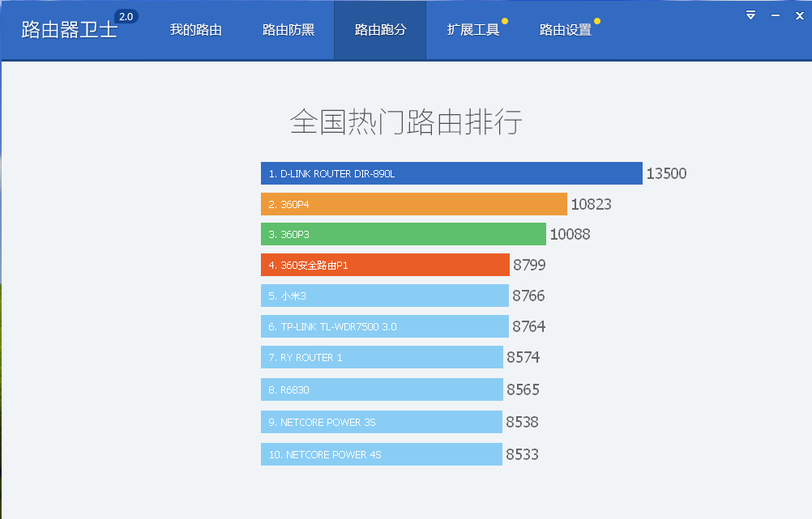Click the D-LINK ROUTER DIR-890L ranking bar

click(x=451, y=172)
